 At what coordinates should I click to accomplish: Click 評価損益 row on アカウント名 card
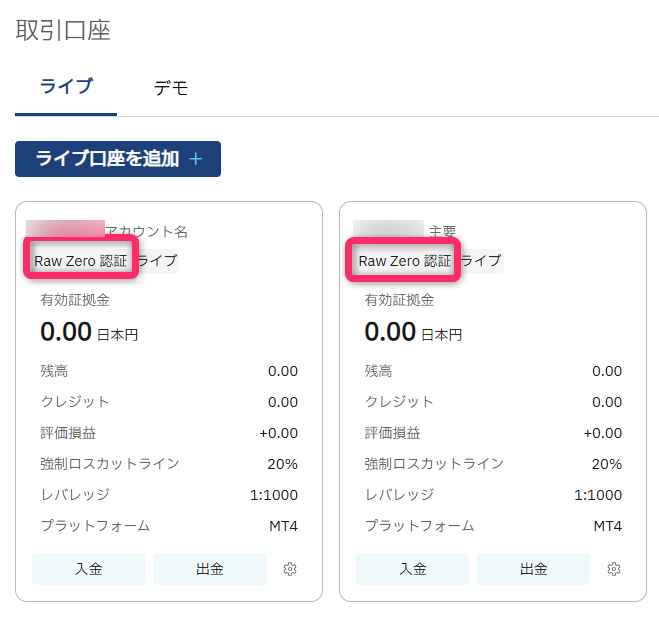point(169,433)
